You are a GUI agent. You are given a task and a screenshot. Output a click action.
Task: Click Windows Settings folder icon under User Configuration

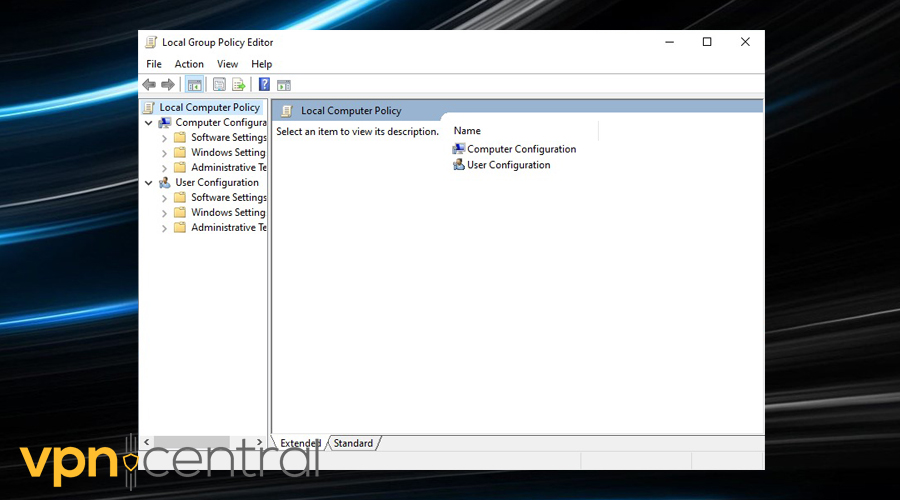click(180, 212)
